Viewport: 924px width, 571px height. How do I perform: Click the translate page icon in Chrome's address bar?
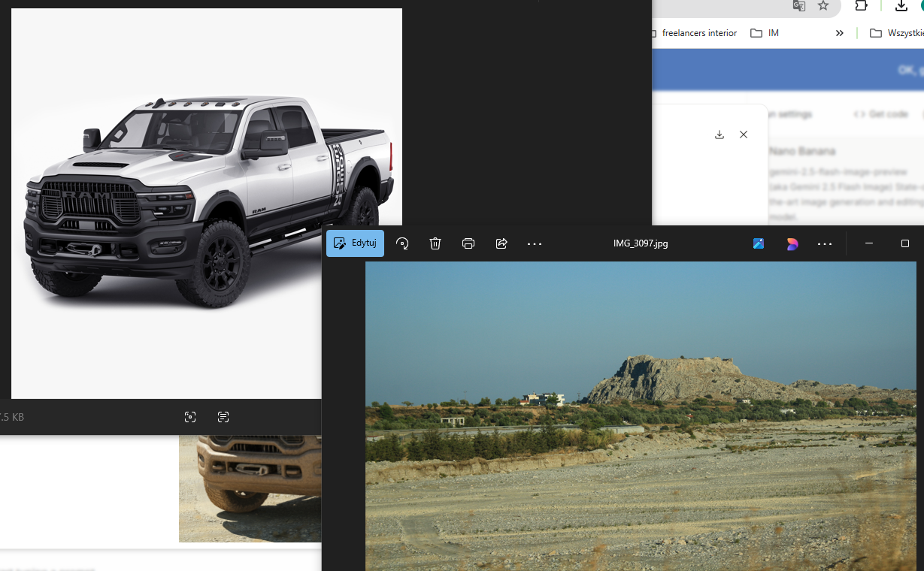point(799,6)
